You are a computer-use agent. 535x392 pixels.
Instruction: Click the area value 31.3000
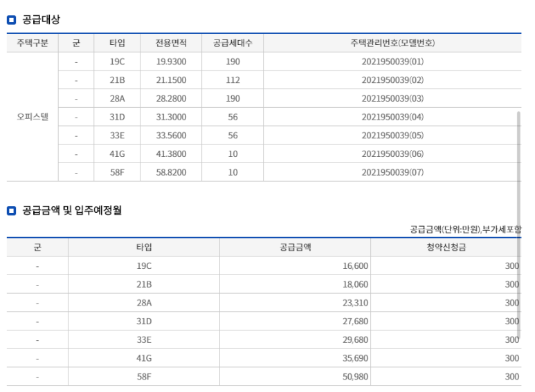click(171, 117)
